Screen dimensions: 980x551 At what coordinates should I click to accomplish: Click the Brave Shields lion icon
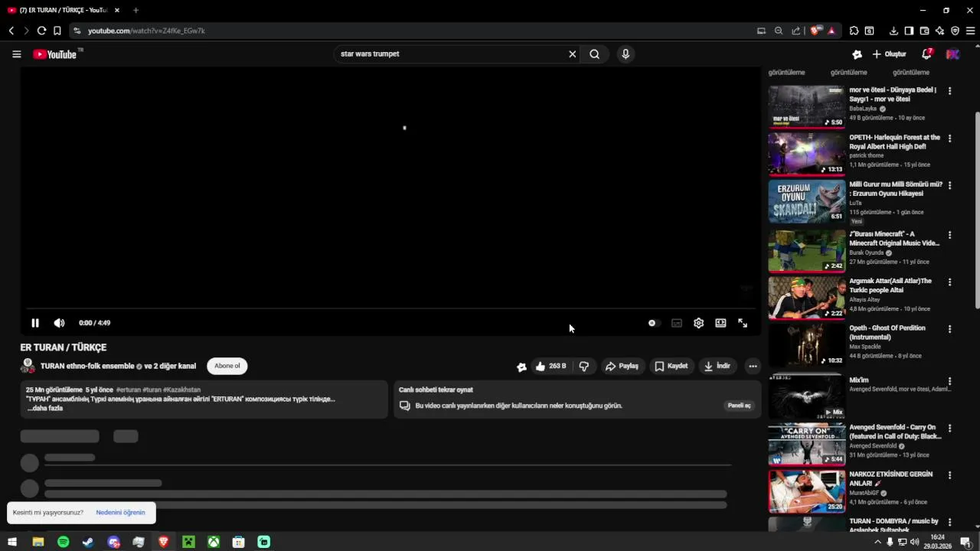pyautogui.click(x=815, y=31)
